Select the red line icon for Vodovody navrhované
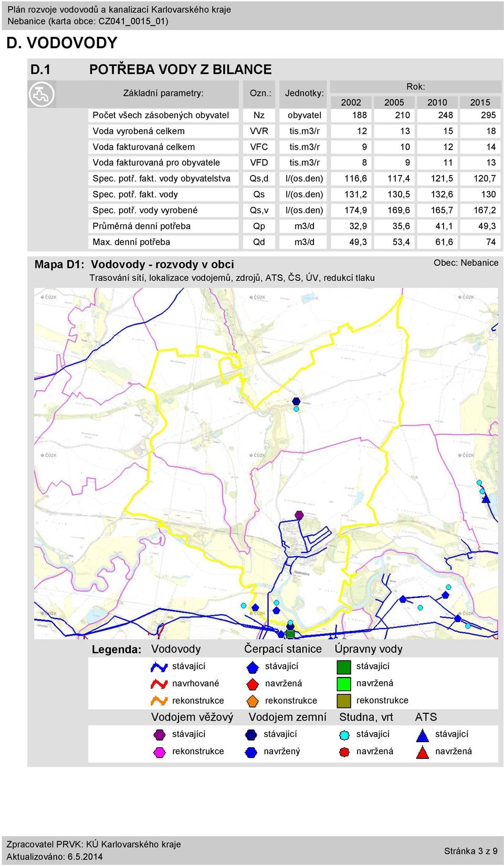Viewport: 504px width, 866px height. point(159,684)
